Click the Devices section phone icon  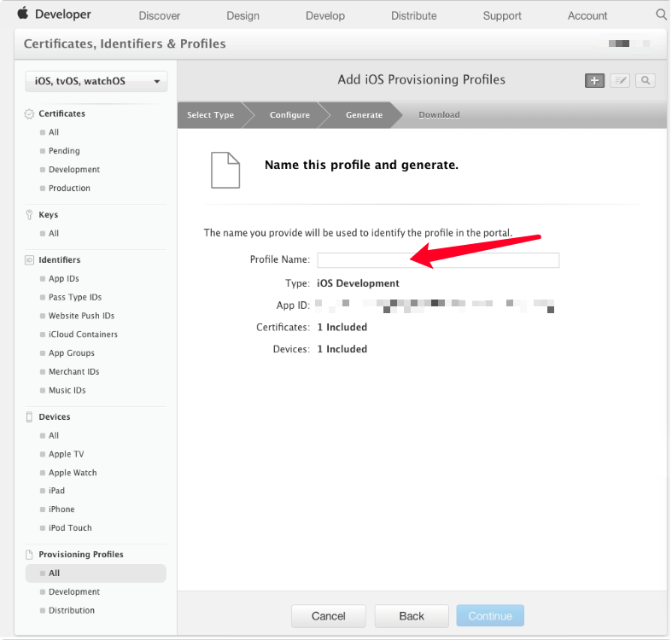tap(29, 416)
